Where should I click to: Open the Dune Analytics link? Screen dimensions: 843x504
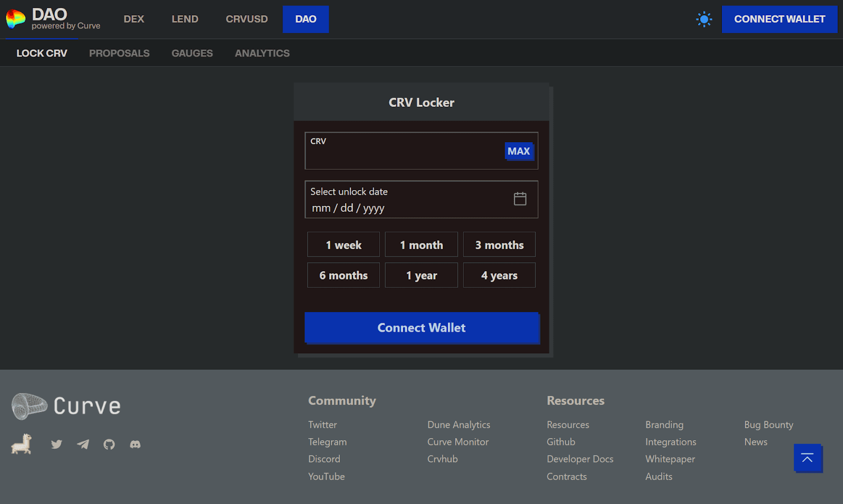tap(459, 424)
